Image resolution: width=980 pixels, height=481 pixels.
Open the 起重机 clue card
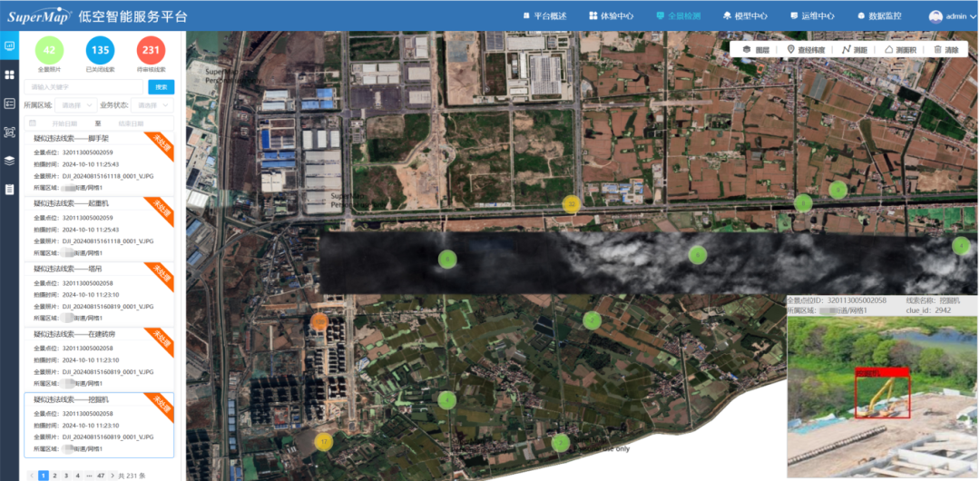pyautogui.click(x=99, y=229)
